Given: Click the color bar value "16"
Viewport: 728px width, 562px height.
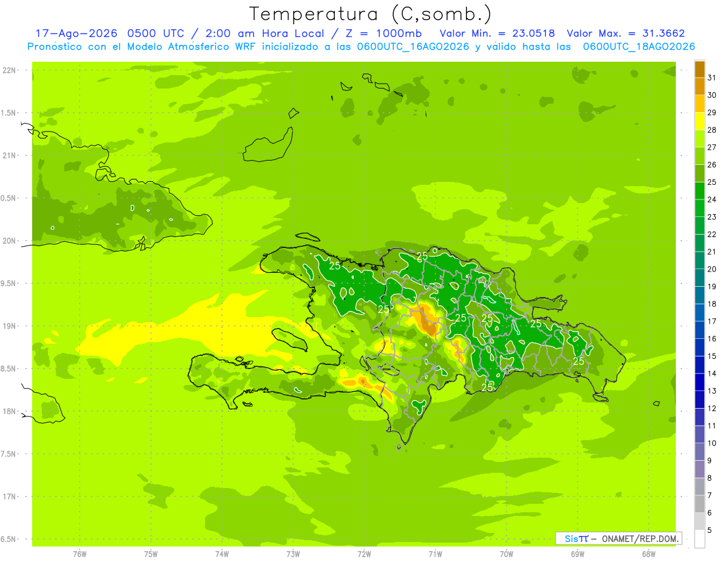Looking at the screenshot, I should (712, 338).
